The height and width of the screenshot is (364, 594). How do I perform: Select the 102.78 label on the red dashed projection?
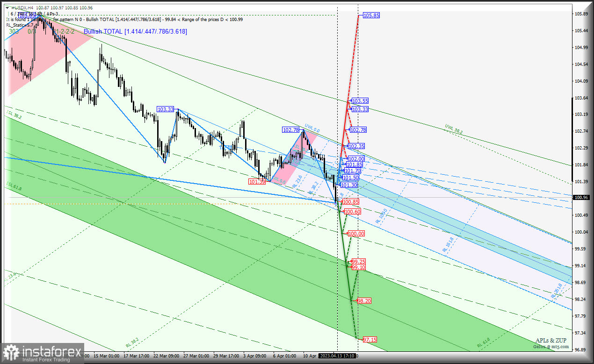pyautogui.click(x=358, y=130)
